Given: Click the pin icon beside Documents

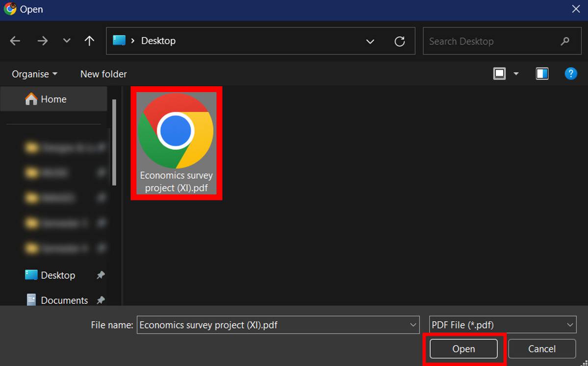Looking at the screenshot, I should (101, 300).
